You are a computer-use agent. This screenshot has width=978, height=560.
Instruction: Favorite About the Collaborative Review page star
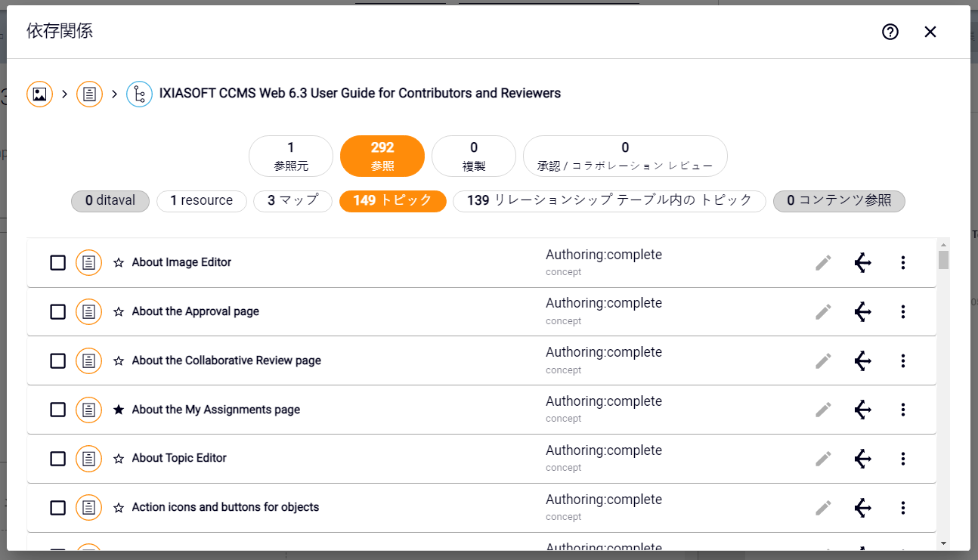119,361
